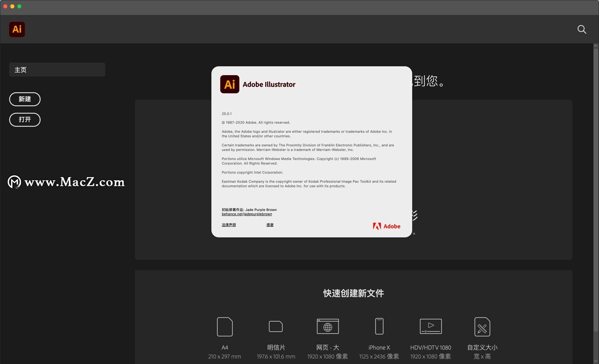This screenshot has width=599, height=364.
Task: Choose the 明信片 postcard preset icon
Action: pos(276,326)
